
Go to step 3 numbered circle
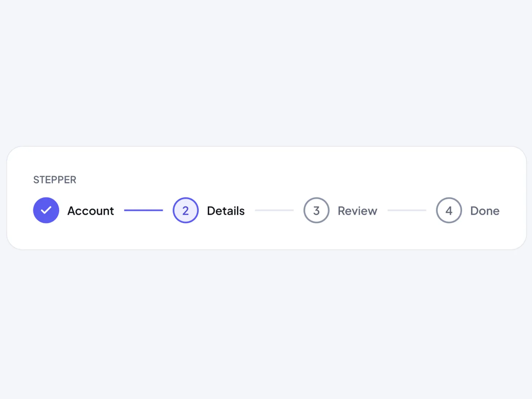tap(316, 210)
